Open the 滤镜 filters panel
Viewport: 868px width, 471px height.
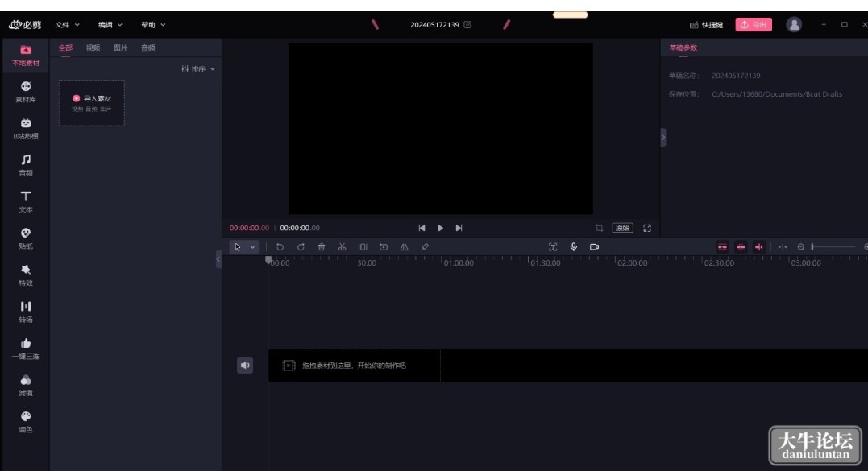[26, 386]
